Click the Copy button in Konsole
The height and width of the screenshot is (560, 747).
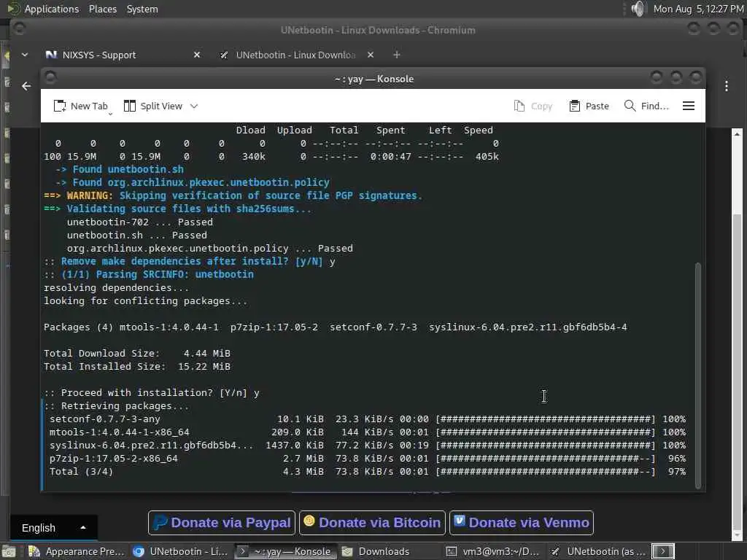tap(533, 106)
